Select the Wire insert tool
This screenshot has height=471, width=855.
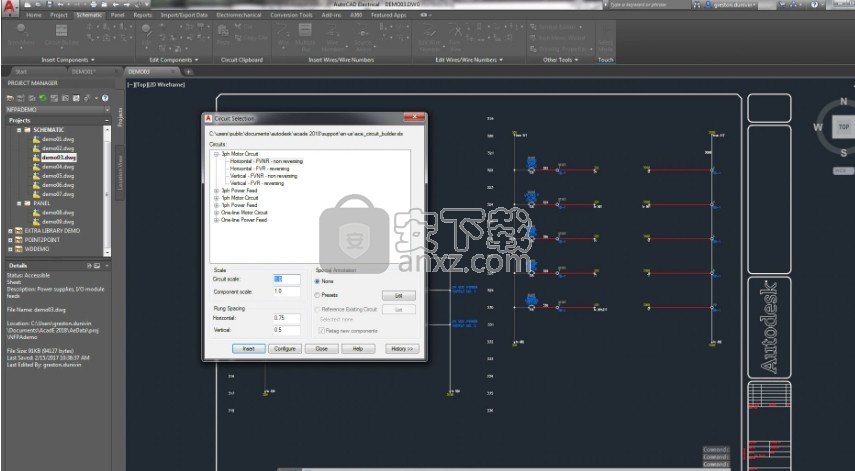click(x=283, y=34)
